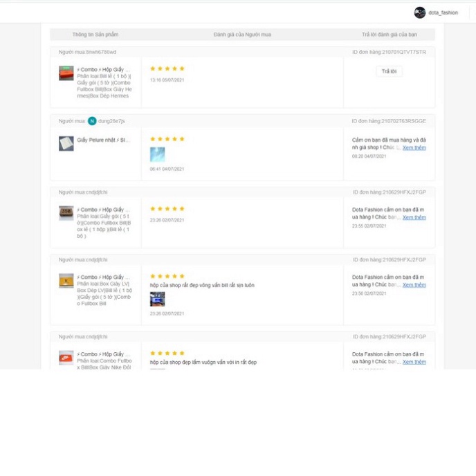
Task: Open the orange Hermes box product thumbnail
Action: coord(66,73)
